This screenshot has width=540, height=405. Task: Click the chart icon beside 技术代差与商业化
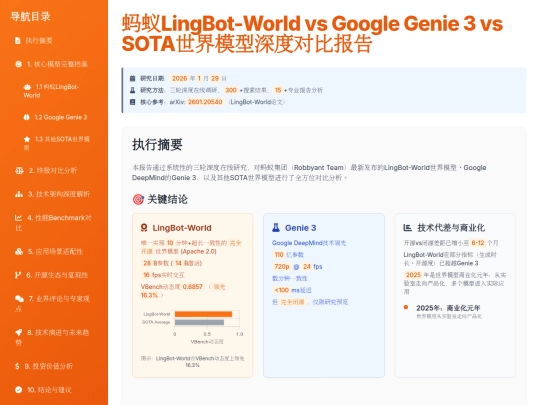407,228
